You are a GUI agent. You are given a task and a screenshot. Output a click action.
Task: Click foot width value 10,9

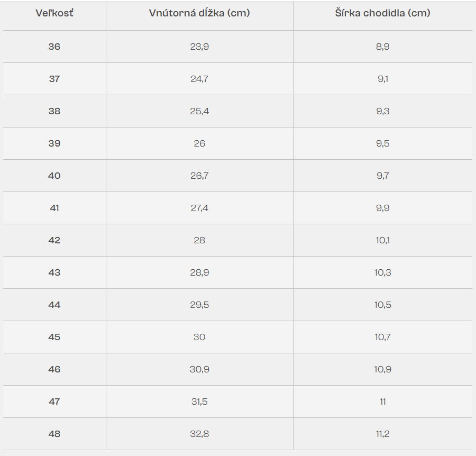pyautogui.click(x=382, y=369)
